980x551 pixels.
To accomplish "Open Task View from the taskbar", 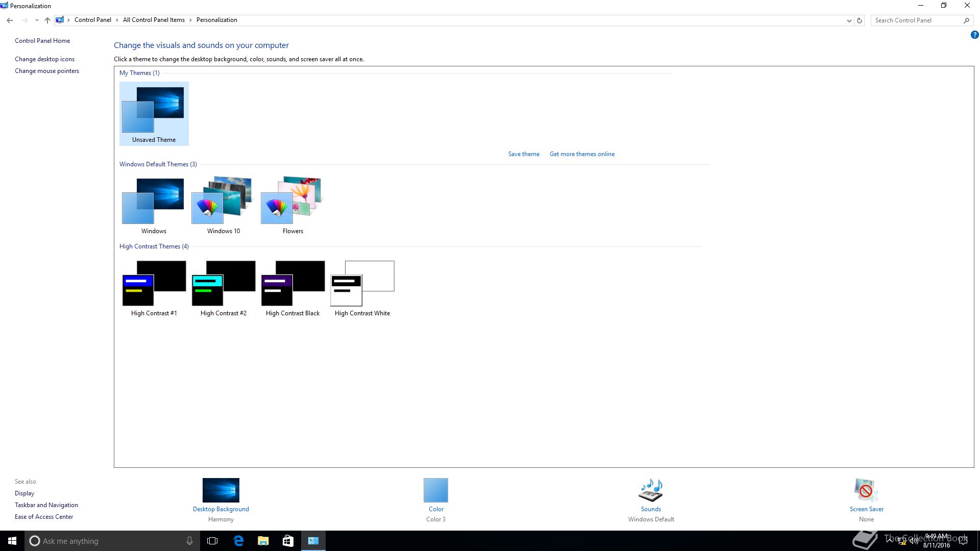I will point(212,541).
